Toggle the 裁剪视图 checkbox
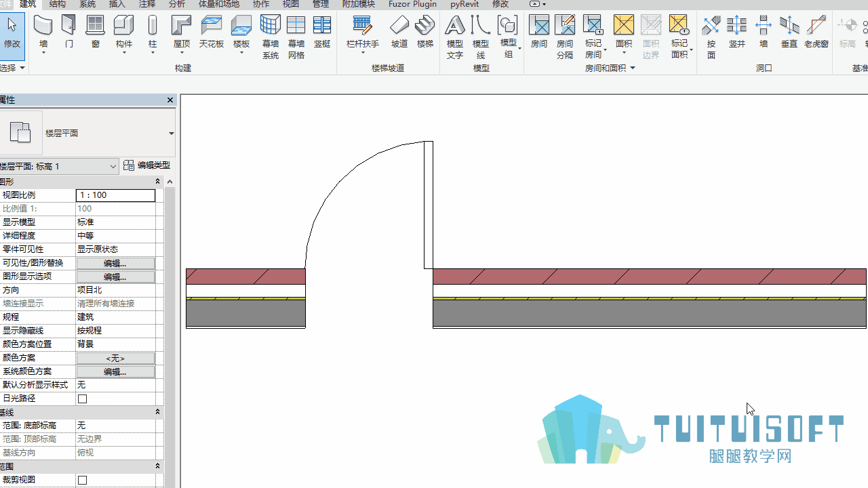868x488 pixels. tap(82, 480)
